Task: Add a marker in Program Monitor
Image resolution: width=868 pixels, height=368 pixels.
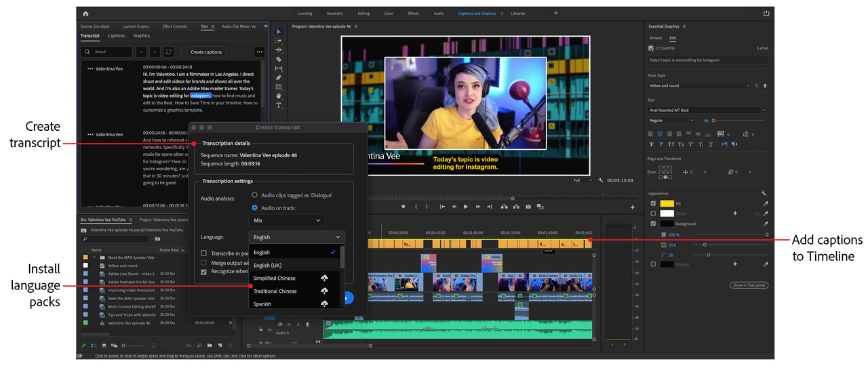Action: (x=403, y=207)
